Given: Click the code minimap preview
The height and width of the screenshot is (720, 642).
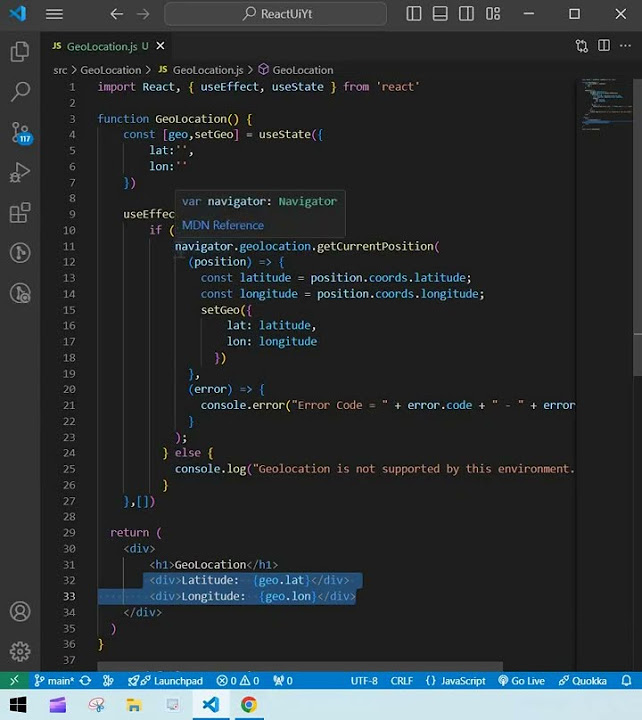Looking at the screenshot, I should tap(606, 103).
